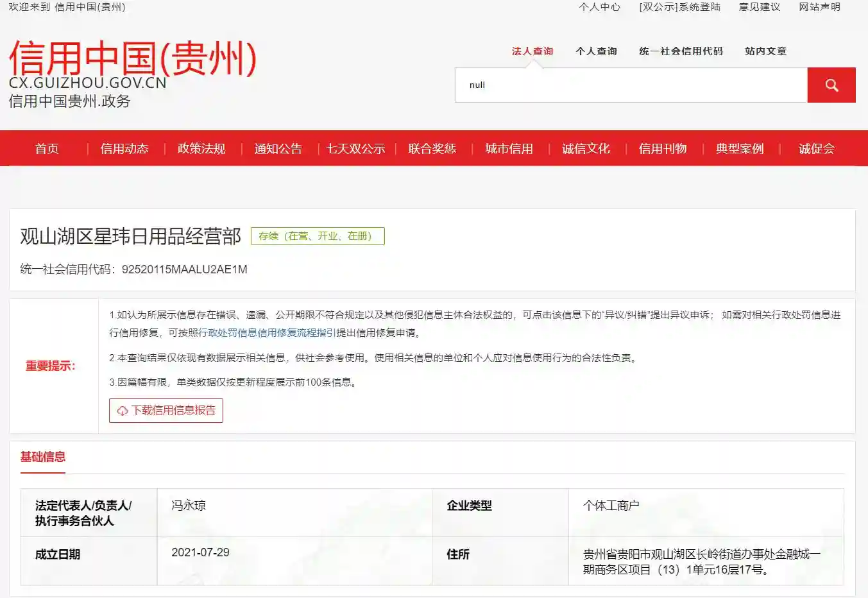Open 信用刊物 in the navigation bar
This screenshot has height=598, width=868.
click(663, 149)
